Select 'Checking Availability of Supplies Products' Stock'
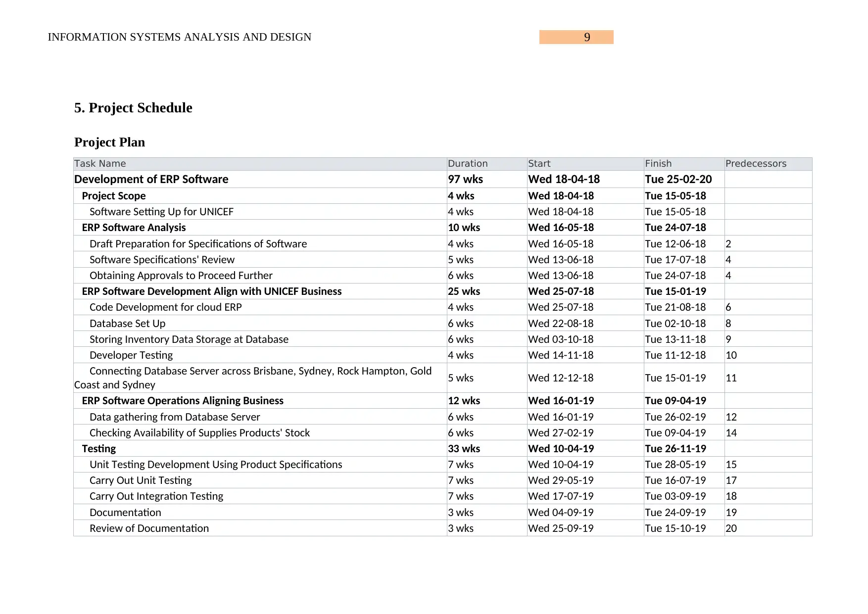868x614 pixels. click(x=199, y=433)
